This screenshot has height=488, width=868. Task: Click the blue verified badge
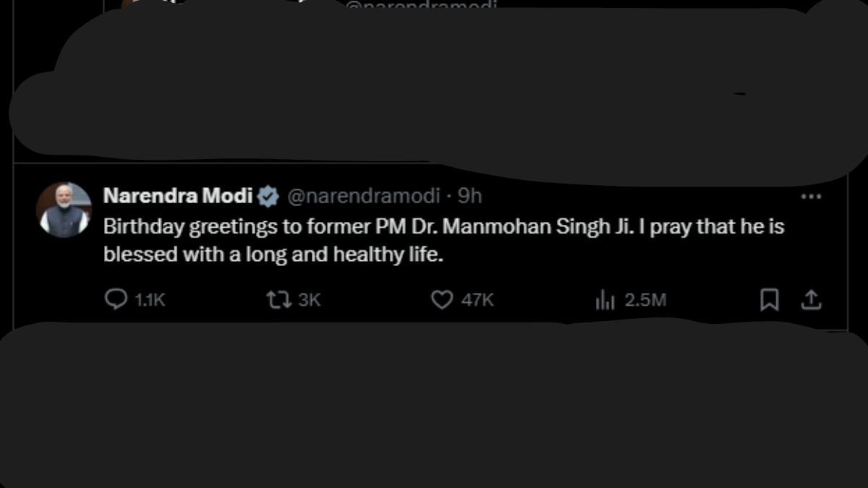coord(269,196)
